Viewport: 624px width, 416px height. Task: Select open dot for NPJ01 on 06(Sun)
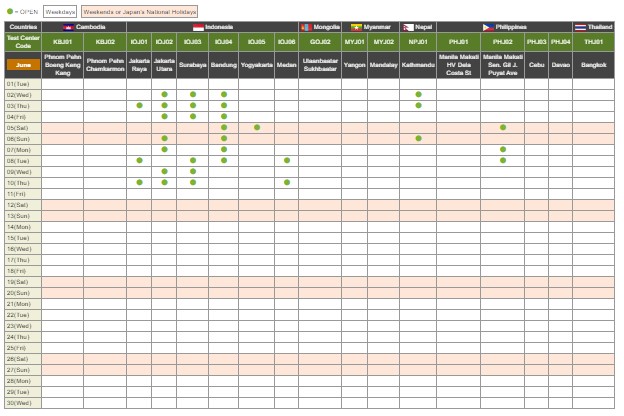418,139
